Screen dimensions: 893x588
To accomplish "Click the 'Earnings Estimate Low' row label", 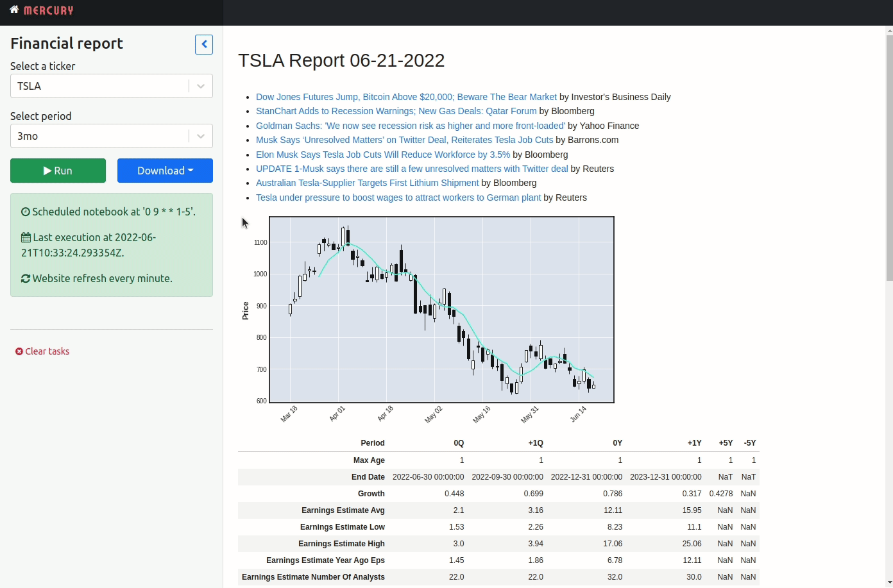I will pos(343,527).
